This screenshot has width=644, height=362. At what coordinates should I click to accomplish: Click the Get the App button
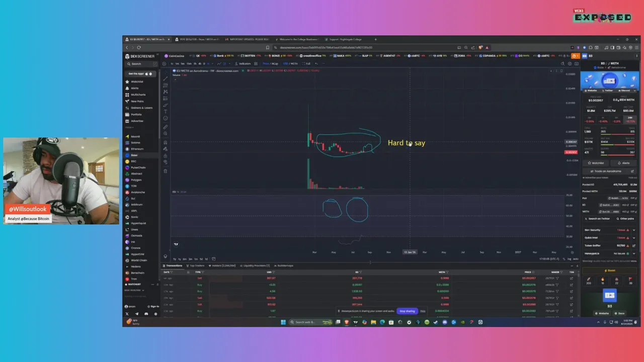(141, 73)
